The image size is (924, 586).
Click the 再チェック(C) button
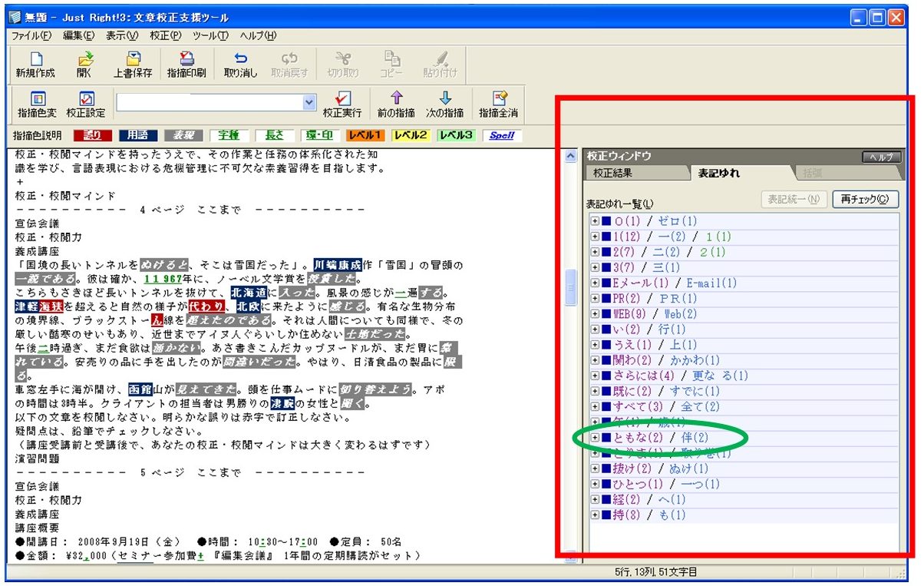pos(865,200)
